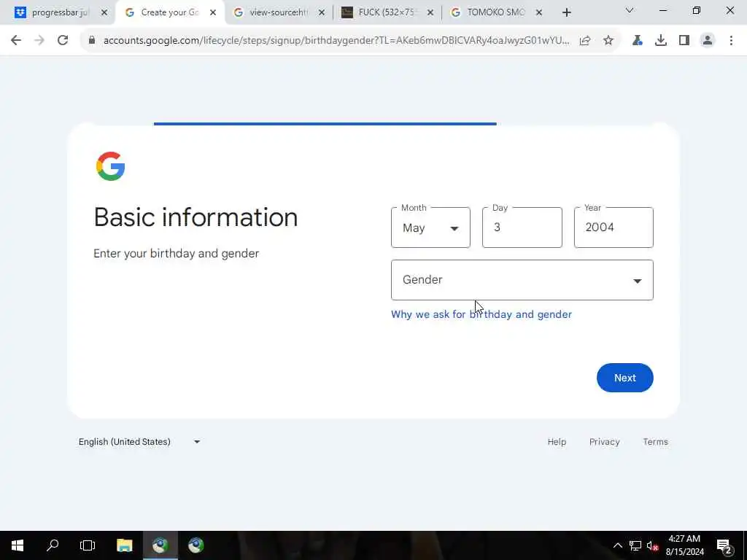The height and width of the screenshot is (560, 747).
Task: Click the Google G logo
Action: (x=111, y=166)
